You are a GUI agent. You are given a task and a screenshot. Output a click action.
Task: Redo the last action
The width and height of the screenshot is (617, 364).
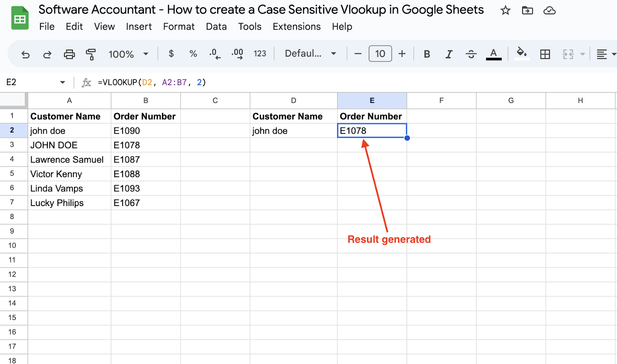tap(47, 54)
